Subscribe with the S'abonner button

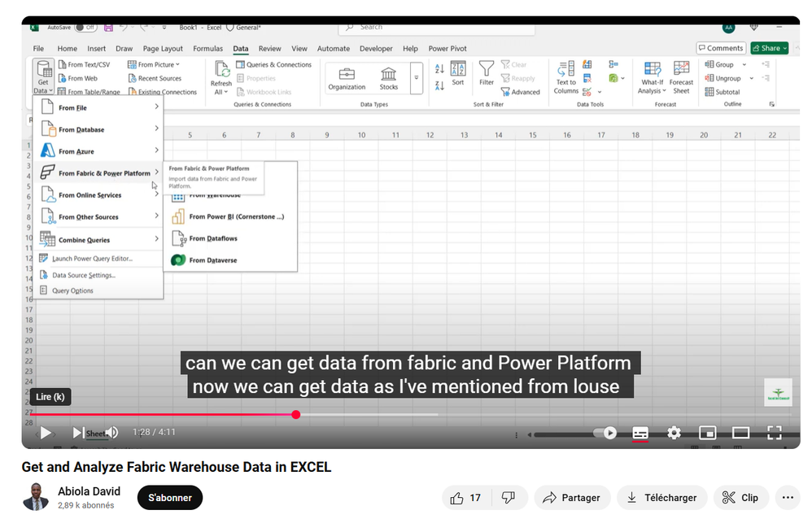point(170,498)
